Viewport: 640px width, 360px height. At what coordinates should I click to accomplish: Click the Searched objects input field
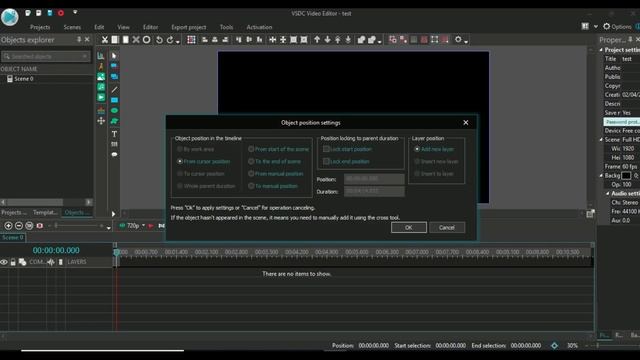point(46,56)
